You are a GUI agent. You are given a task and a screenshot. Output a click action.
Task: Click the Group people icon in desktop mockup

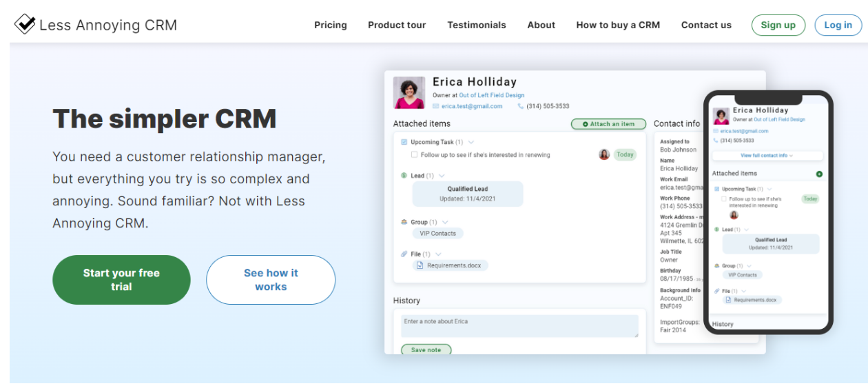404,222
